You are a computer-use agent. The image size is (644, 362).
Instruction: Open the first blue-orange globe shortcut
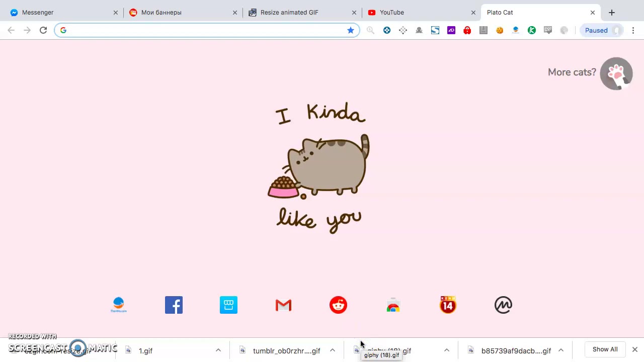(119, 305)
